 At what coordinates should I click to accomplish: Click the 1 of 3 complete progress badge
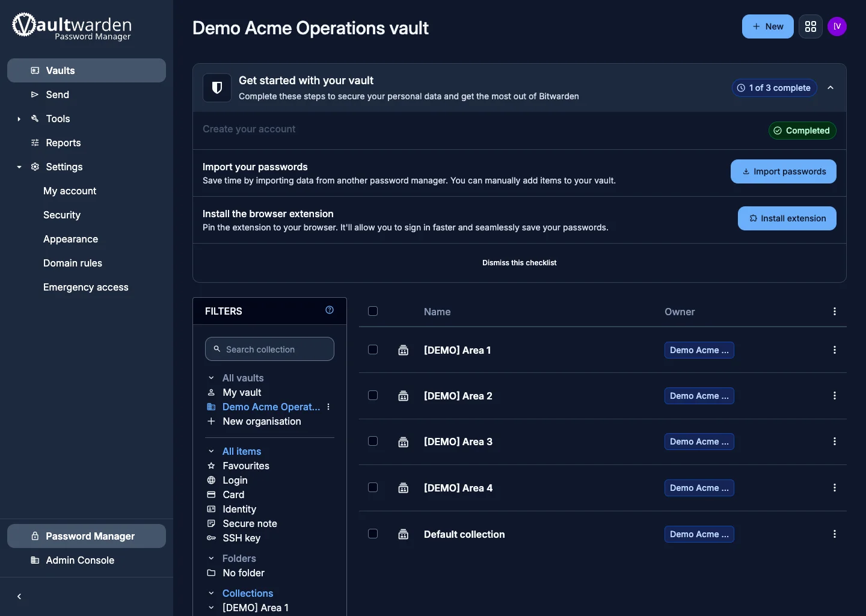775,88
